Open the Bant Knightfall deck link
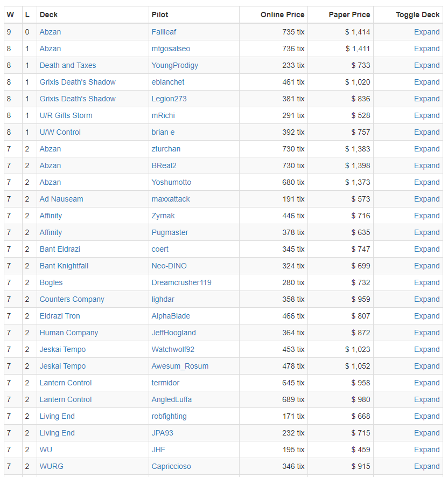The height and width of the screenshot is (477, 448). 64,266
